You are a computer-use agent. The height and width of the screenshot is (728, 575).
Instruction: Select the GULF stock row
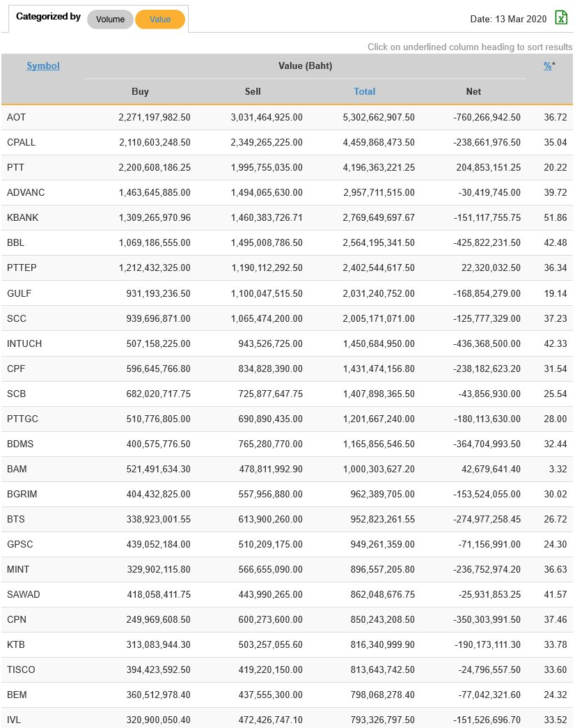coord(19,293)
